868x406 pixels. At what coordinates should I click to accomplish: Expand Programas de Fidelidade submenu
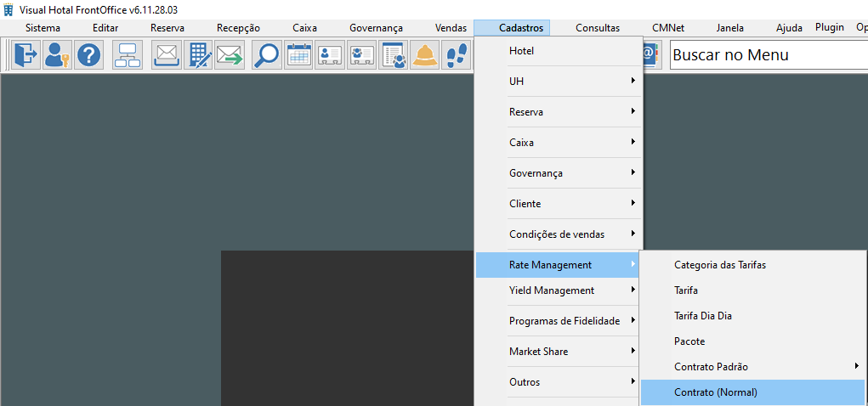coord(559,321)
